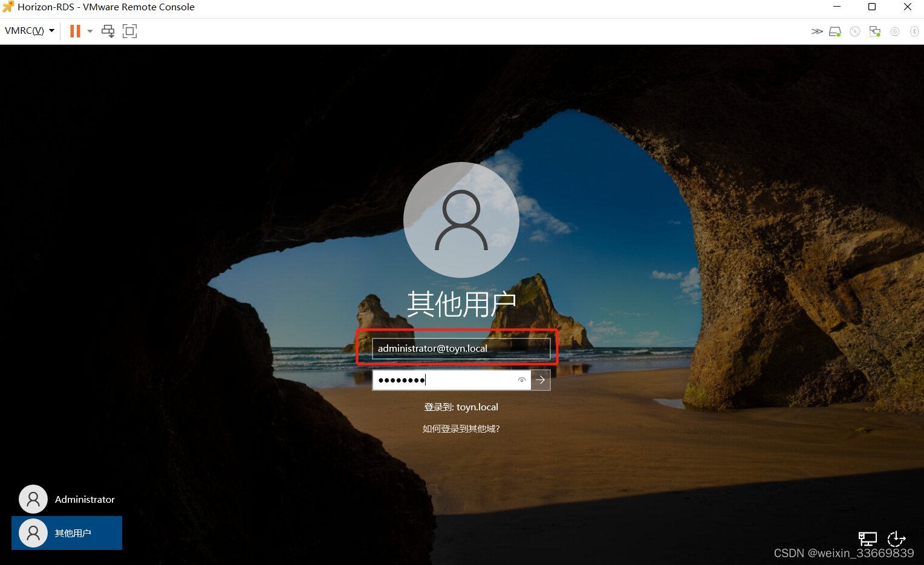Open the hard disk device icon
This screenshot has height=565, width=924.
point(835,31)
